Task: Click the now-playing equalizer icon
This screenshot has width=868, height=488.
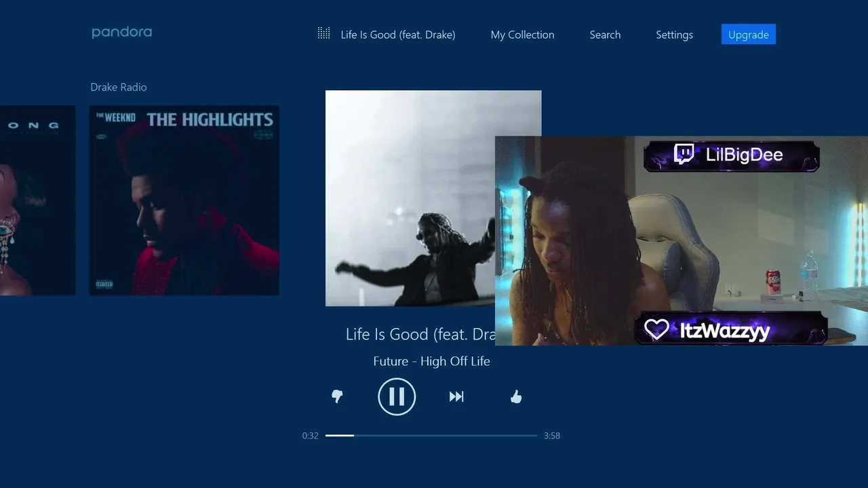Action: point(324,33)
